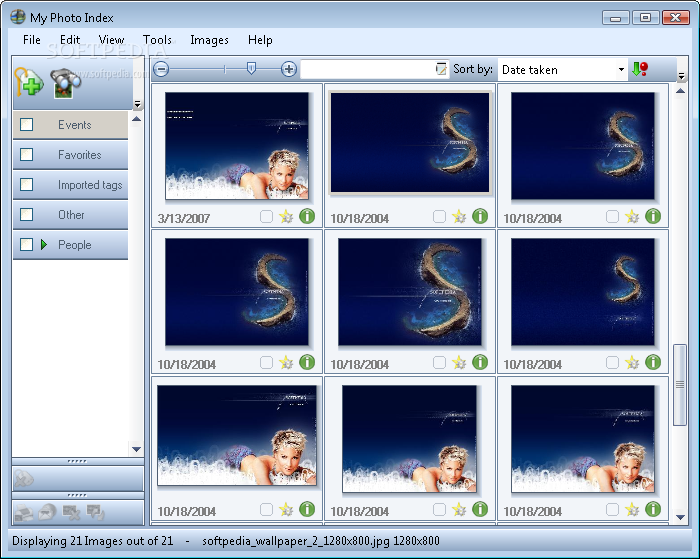The height and width of the screenshot is (559, 700).
Task: Tick the middle-row center thumbnail checkbox
Action: [439, 363]
